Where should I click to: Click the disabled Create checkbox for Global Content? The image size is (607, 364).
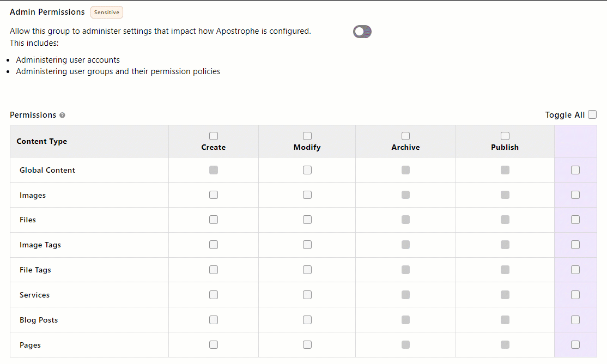(213, 170)
